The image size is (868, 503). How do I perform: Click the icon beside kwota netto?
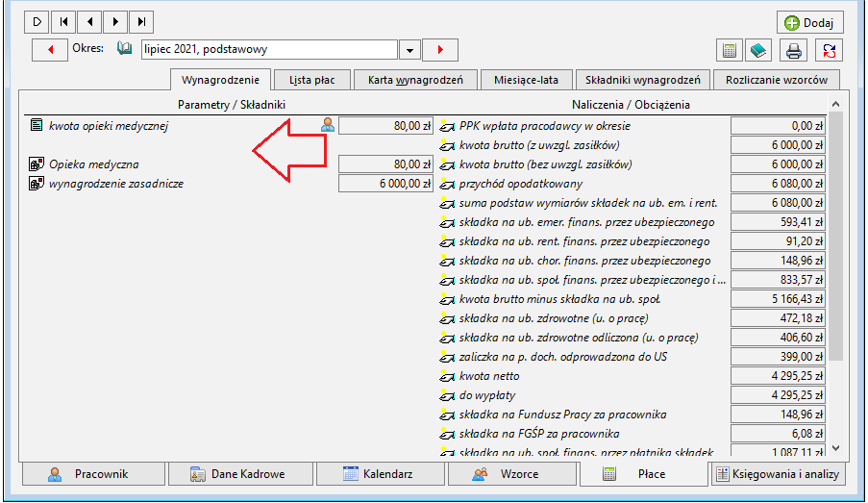pos(447,376)
